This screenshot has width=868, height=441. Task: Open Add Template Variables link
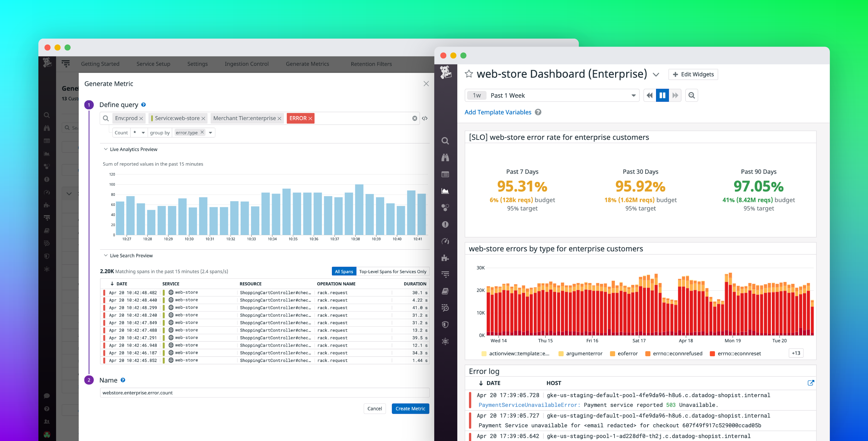(x=498, y=112)
